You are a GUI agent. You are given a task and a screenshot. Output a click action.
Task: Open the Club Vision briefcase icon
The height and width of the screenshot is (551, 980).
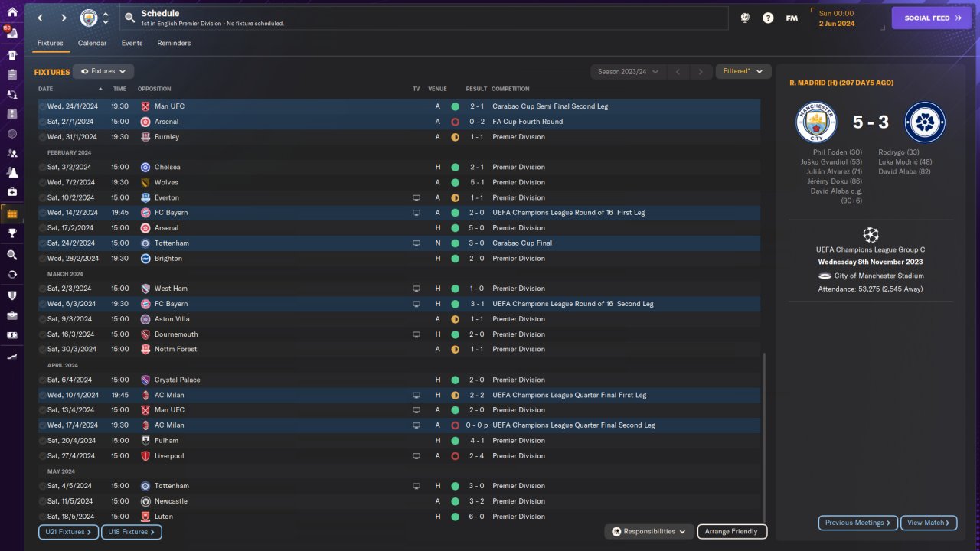(11, 315)
